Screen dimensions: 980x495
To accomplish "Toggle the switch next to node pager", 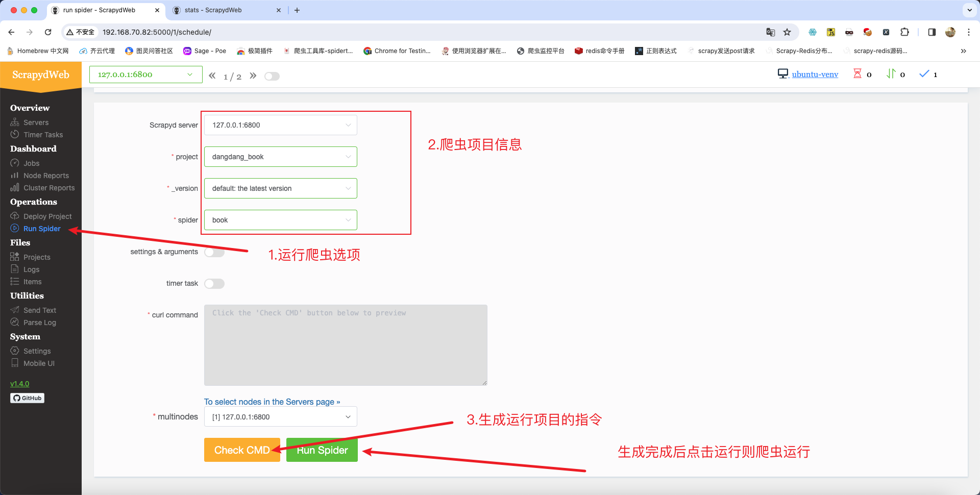I will (x=272, y=76).
